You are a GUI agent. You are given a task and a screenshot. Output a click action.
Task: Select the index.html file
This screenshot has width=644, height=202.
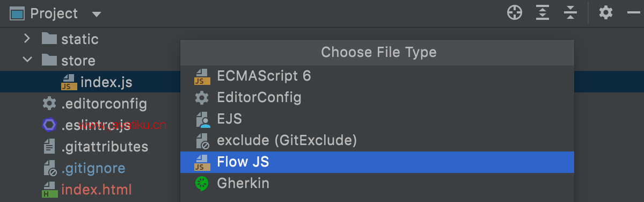tap(97, 190)
